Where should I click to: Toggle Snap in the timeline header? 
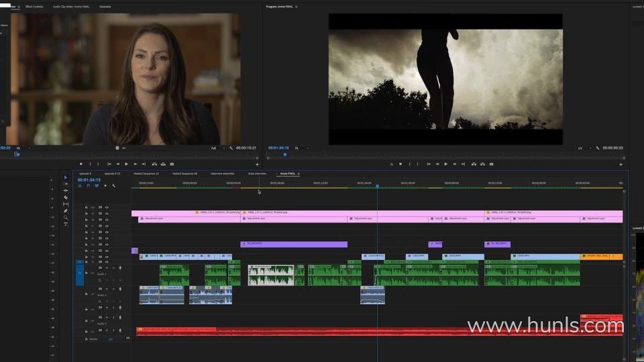(x=89, y=186)
